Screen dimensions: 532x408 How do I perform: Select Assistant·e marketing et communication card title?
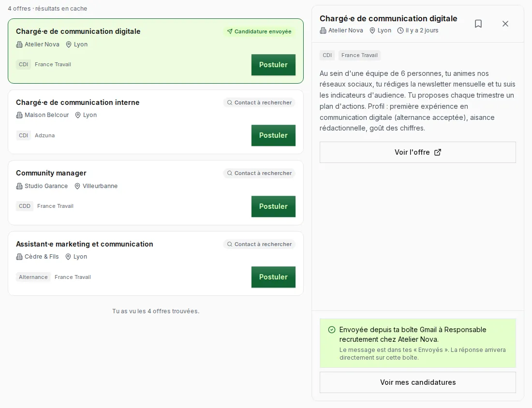pos(85,244)
